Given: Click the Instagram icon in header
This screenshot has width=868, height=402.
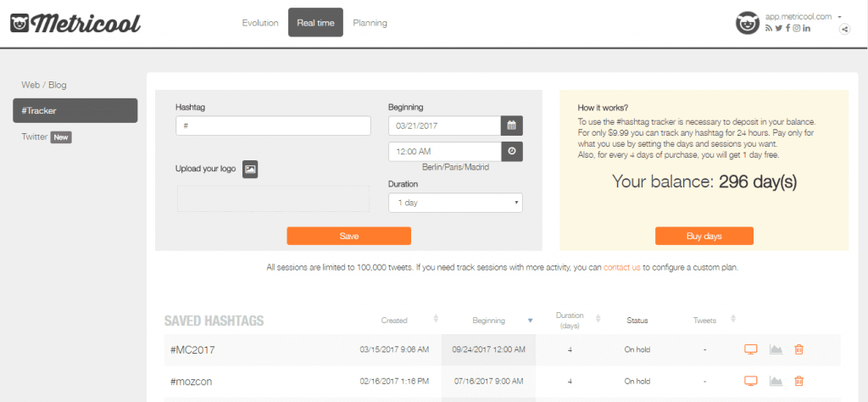Looking at the screenshot, I should point(796,28).
